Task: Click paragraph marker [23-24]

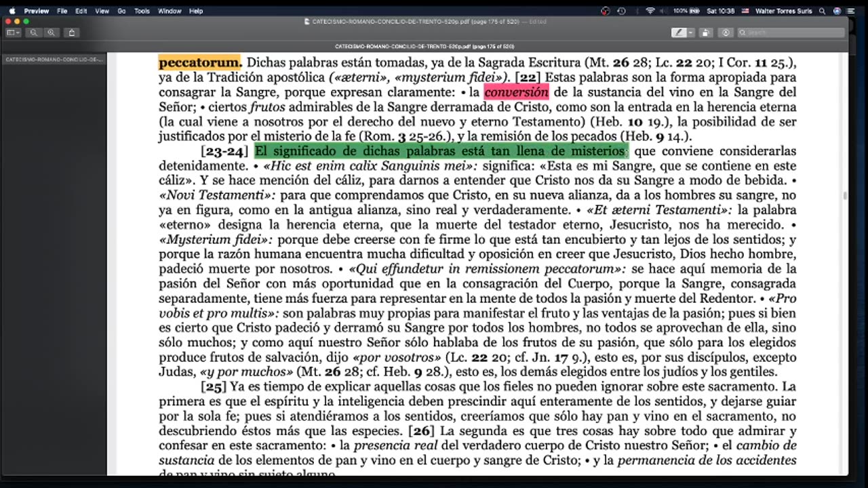Action: 225,151
